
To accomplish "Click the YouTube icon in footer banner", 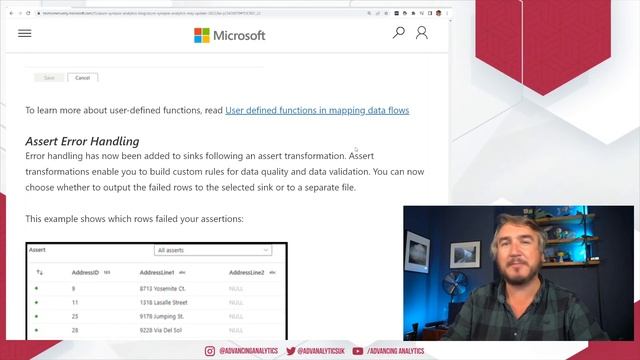I will tap(358, 351).
